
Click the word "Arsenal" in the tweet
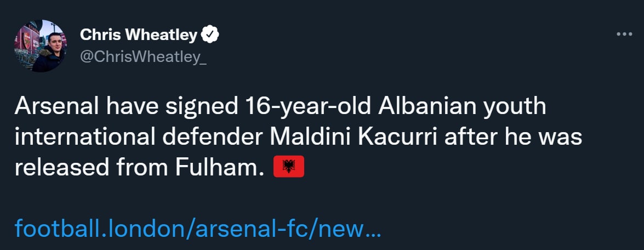coord(54,106)
